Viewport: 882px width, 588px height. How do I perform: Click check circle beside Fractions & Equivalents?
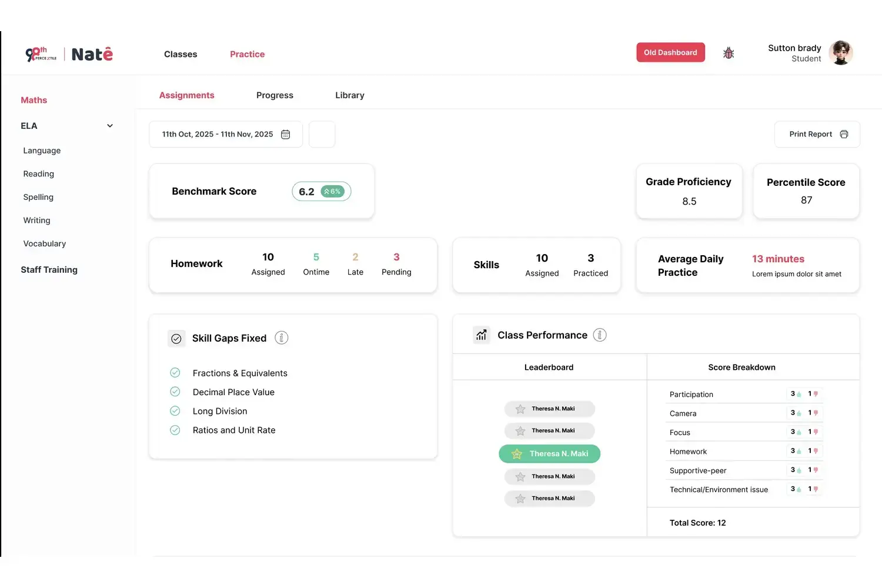[x=175, y=373]
